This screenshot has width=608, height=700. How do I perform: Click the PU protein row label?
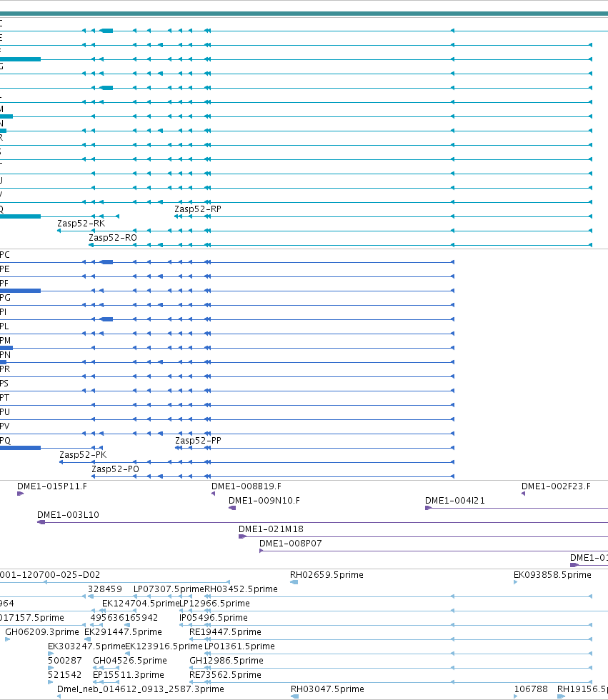pos(4,411)
